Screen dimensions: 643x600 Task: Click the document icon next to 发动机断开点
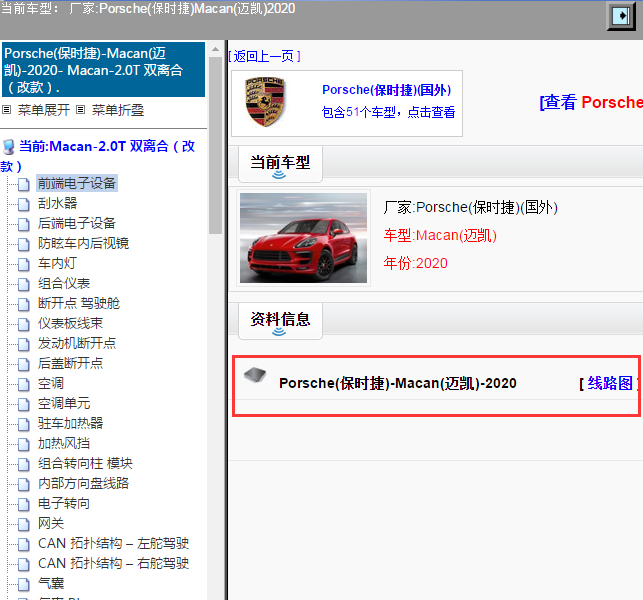click(24, 344)
